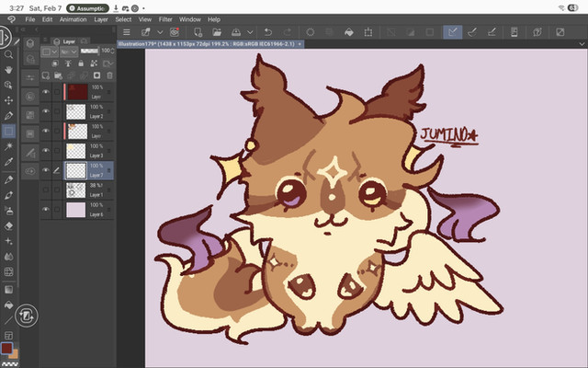
Task: Click the layer opacity slider
Action: pyautogui.click(x=90, y=51)
